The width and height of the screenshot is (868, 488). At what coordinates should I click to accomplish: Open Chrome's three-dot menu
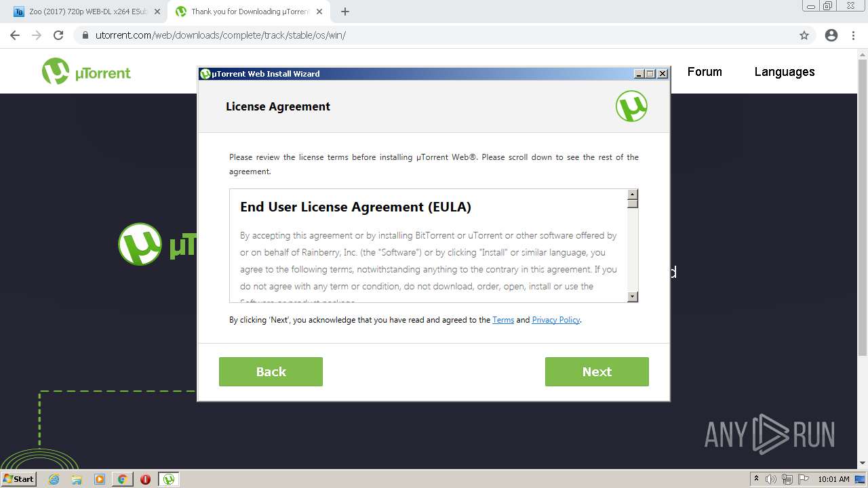point(854,35)
